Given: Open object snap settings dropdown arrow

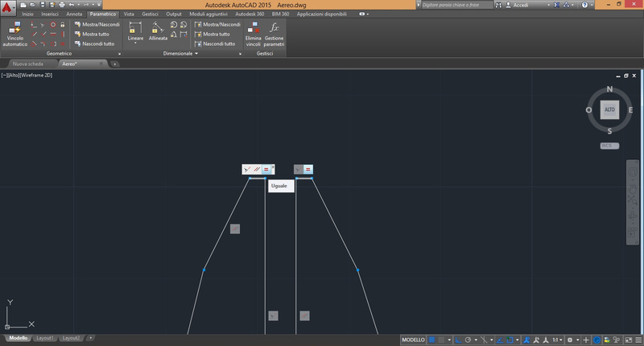Looking at the screenshot, I should click(x=517, y=340).
